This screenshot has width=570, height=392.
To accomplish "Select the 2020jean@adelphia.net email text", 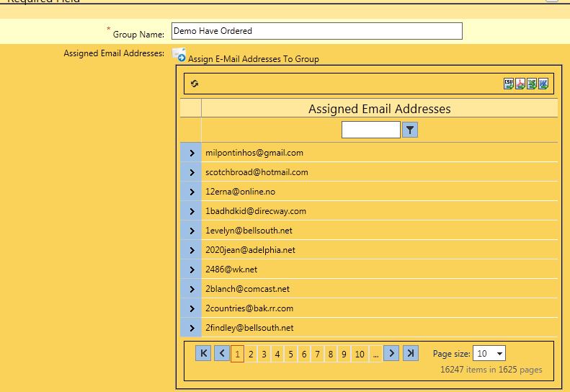I will [250, 250].
